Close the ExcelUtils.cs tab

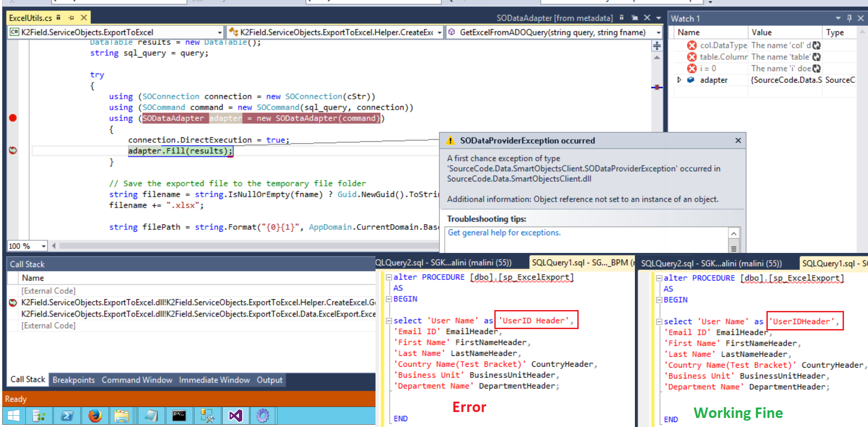click(x=84, y=18)
